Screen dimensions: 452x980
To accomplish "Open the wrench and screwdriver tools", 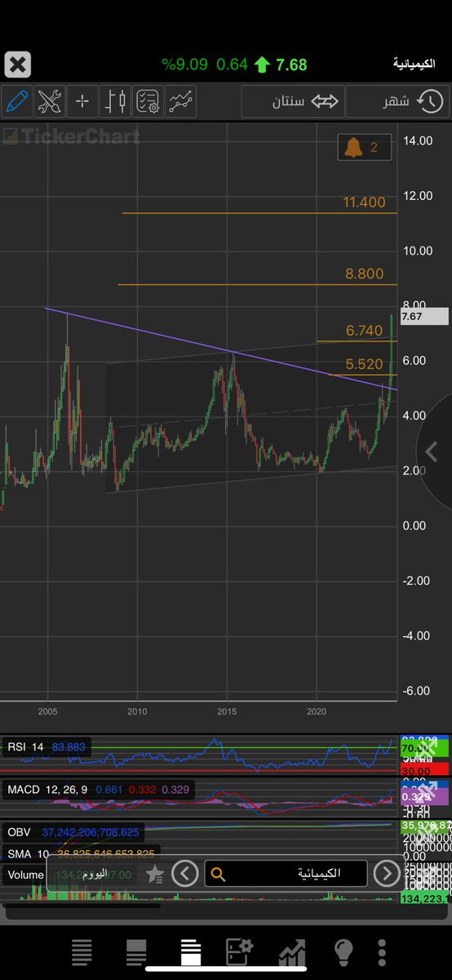I will (50, 101).
